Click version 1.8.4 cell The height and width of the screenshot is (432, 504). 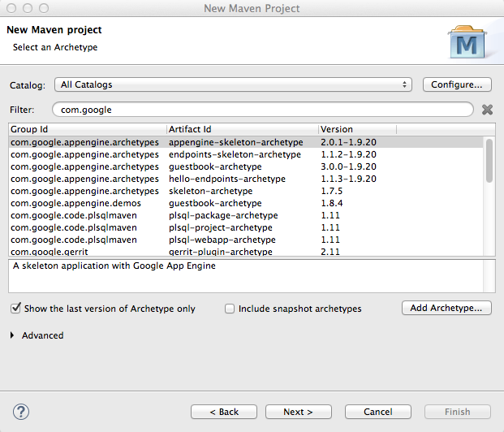coord(332,203)
